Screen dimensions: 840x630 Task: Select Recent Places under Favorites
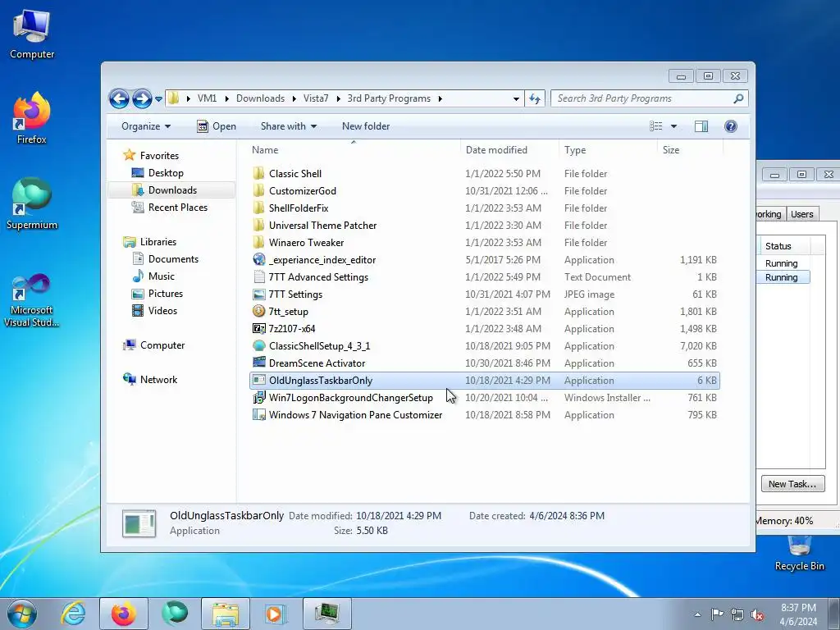[x=177, y=208]
